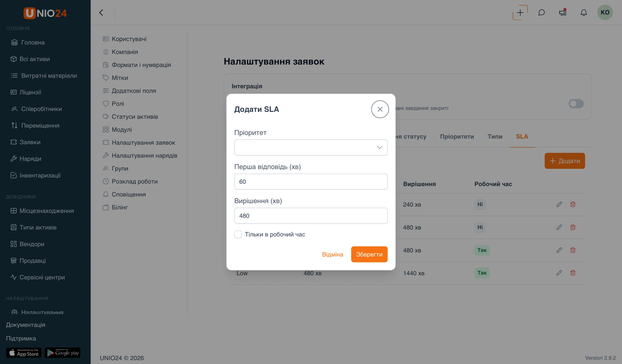
Task: Go to Сервісні центри in sidebar
Action: point(38,277)
